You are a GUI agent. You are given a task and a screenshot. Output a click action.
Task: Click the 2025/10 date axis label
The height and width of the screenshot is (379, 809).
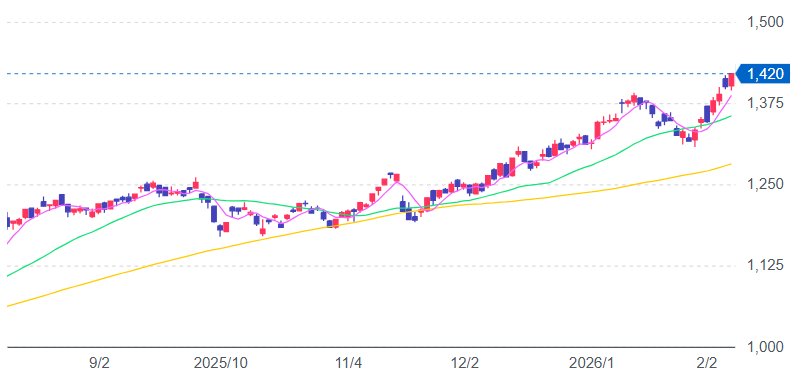pyautogui.click(x=221, y=364)
